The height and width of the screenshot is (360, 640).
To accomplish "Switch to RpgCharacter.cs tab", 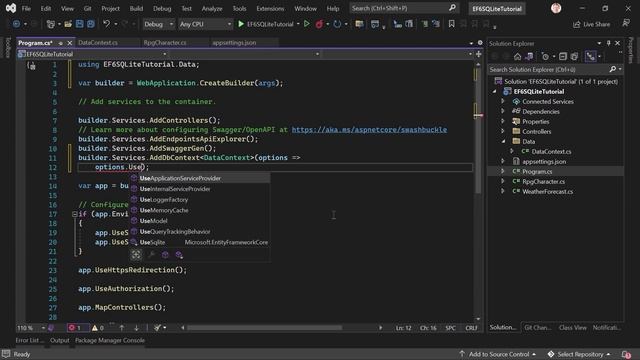I will (165, 42).
